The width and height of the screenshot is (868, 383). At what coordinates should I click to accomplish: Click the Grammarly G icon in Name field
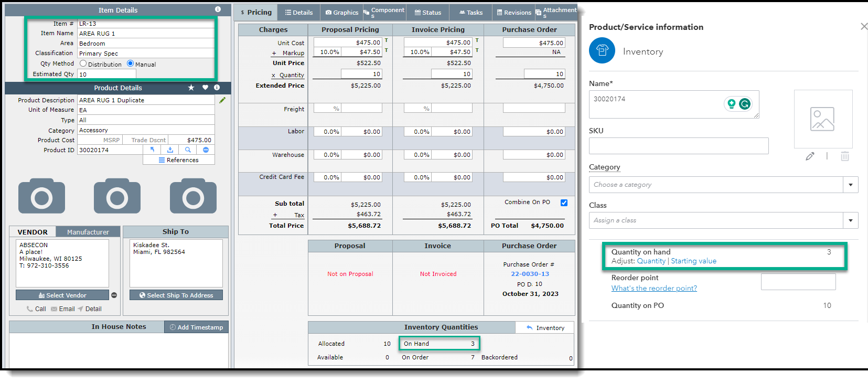click(x=745, y=104)
